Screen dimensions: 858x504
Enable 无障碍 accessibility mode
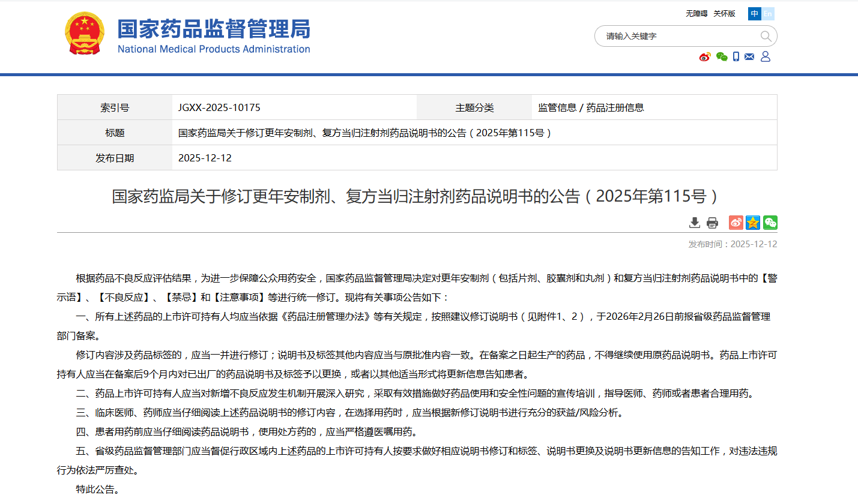click(696, 14)
